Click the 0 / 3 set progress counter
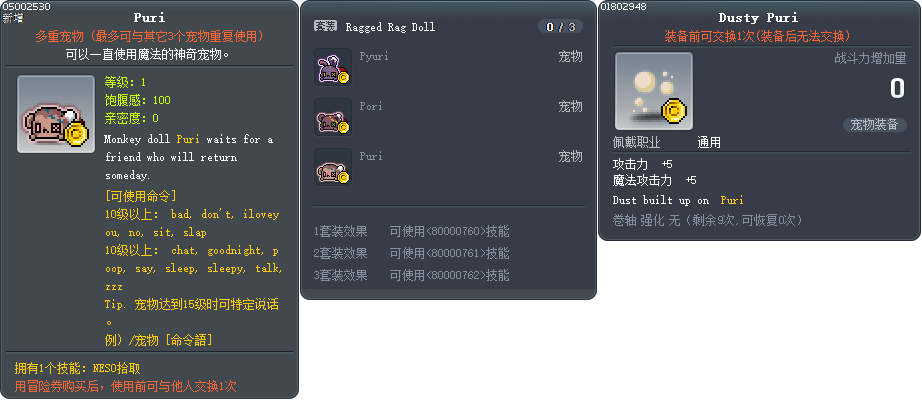The image size is (922, 400). coord(560,26)
